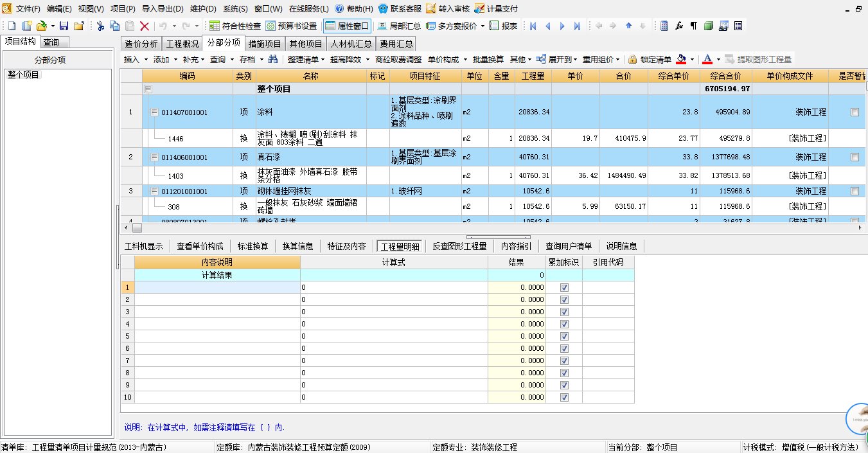Click the paragraph mark icon

coord(693,26)
